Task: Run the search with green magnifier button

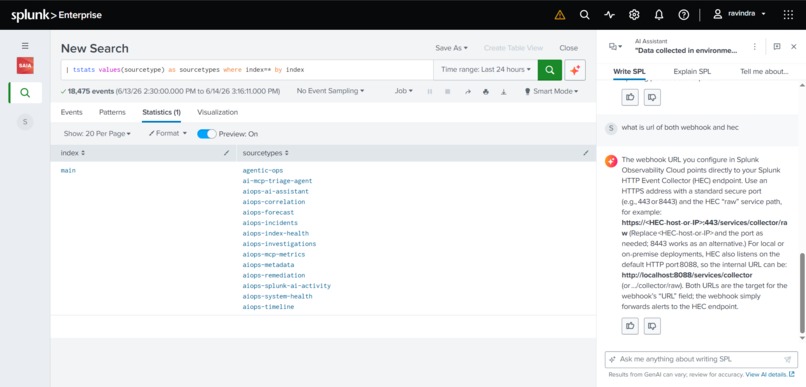Action: click(x=550, y=70)
